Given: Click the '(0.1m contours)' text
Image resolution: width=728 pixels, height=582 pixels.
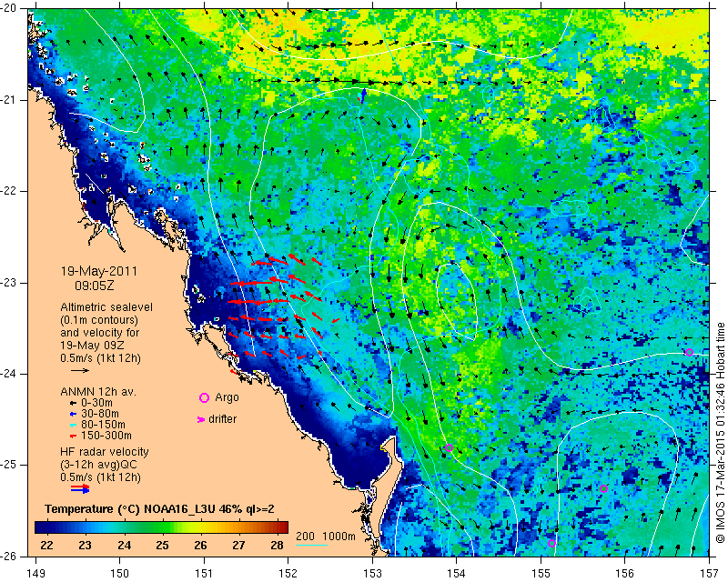Looking at the screenshot, I should pos(99,320).
